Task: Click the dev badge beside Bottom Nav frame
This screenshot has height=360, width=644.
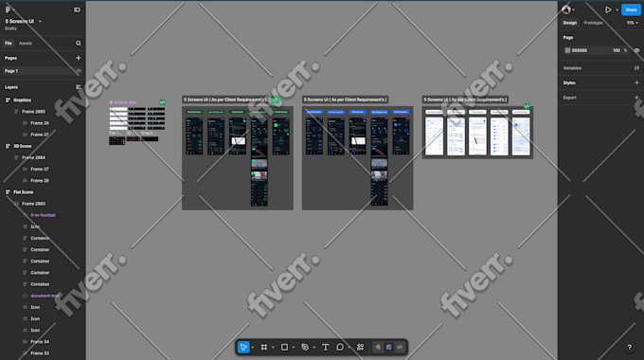Action: (163, 102)
